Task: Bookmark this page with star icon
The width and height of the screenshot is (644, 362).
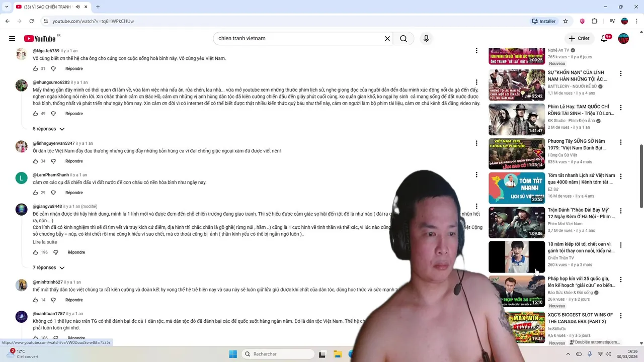Action: (566, 21)
